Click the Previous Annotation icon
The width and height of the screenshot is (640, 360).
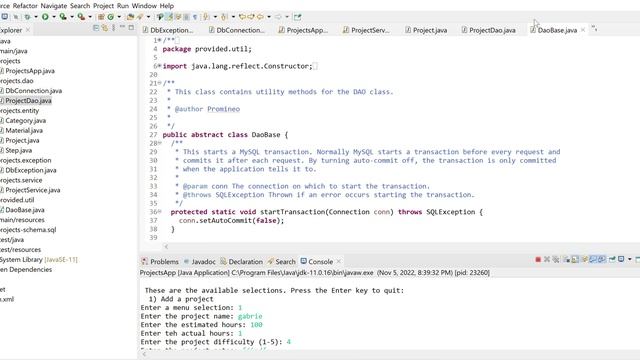(224, 17)
